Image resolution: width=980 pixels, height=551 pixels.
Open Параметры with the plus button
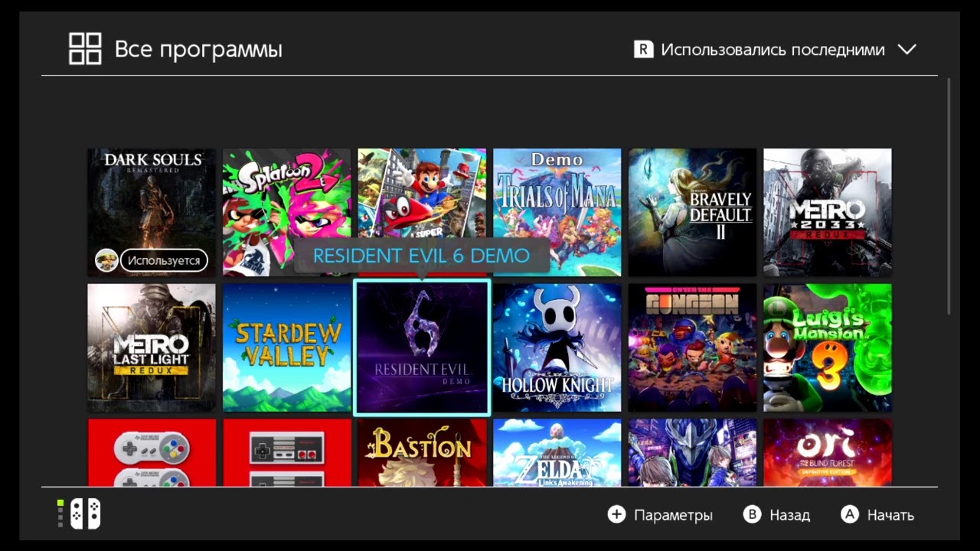pos(660,515)
